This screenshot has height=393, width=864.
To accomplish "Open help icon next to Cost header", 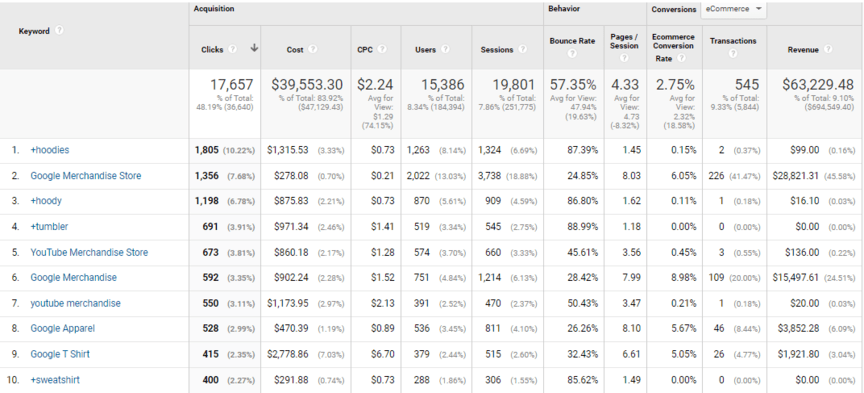I will [x=312, y=49].
